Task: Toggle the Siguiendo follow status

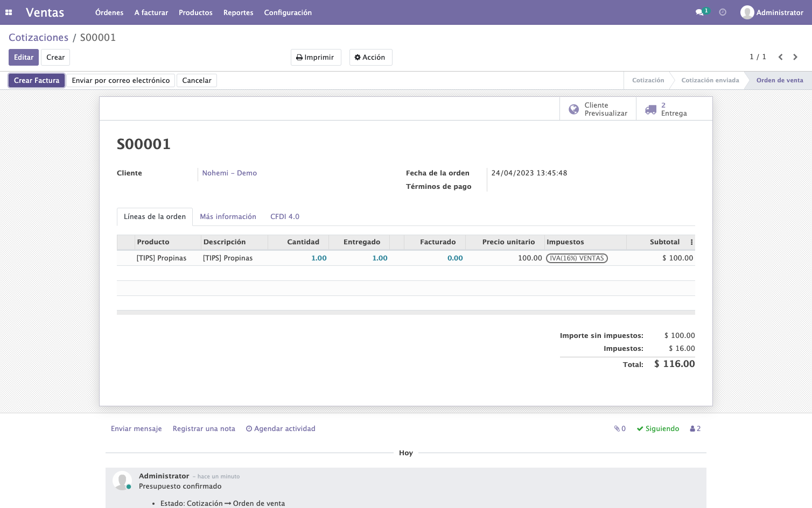Action: (x=658, y=429)
